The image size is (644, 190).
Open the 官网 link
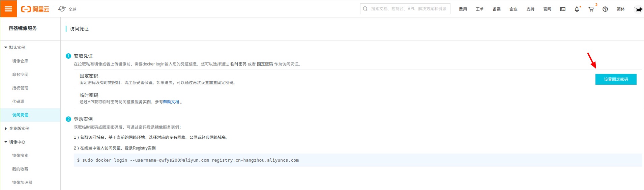click(547, 9)
